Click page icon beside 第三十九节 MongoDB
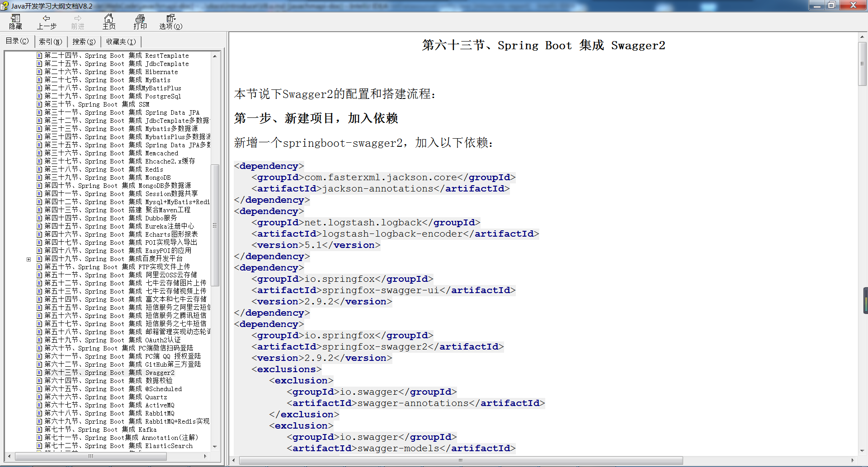This screenshot has height=467, width=868. 40,177
